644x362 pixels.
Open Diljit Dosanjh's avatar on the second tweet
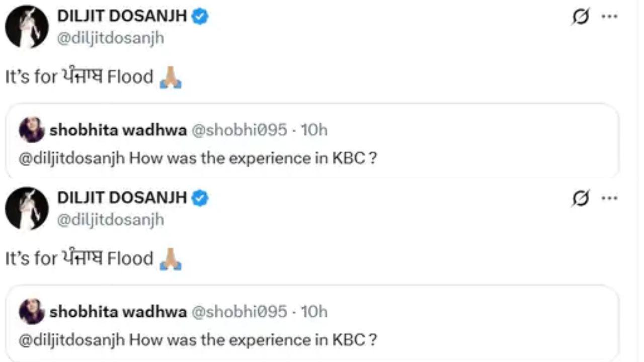coord(27,208)
